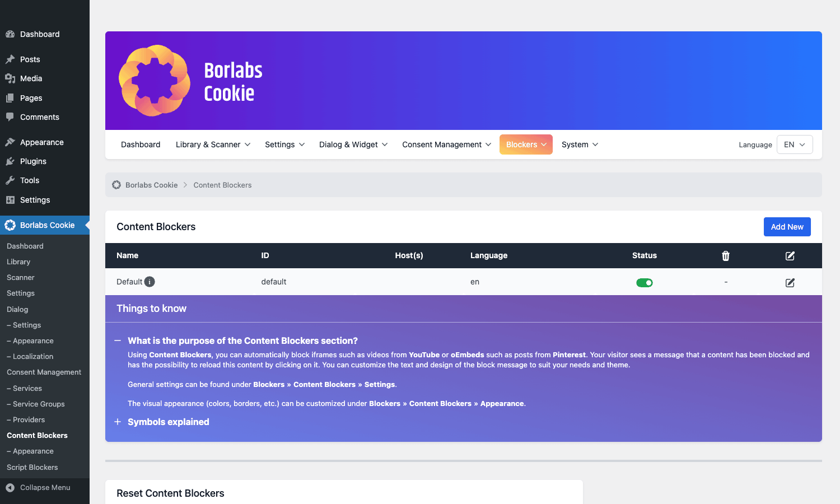Click the ID column header

coord(265,255)
